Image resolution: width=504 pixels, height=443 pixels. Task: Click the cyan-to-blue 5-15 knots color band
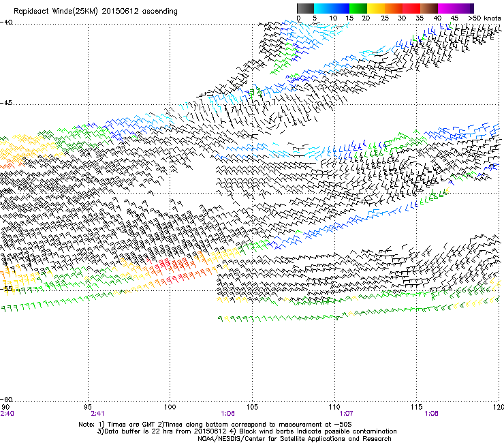click(x=332, y=8)
